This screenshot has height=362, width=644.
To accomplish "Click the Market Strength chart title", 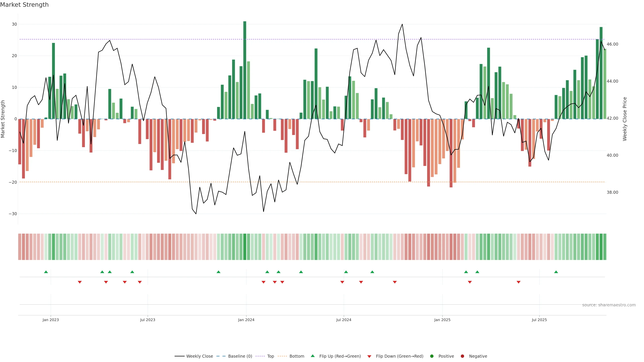I will (x=24, y=5).
